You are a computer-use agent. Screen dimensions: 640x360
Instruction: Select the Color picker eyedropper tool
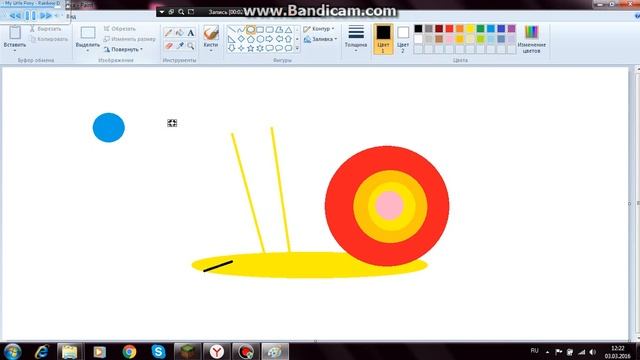click(180, 46)
